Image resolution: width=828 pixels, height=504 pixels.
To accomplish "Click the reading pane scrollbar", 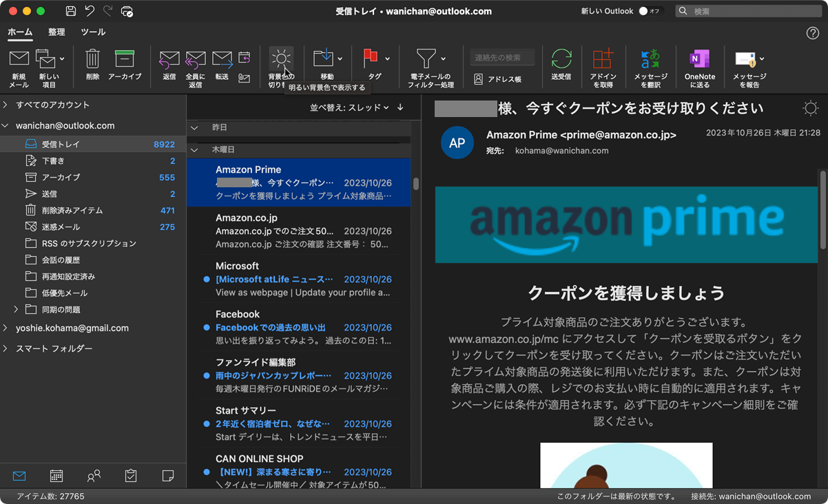I will coord(822,210).
